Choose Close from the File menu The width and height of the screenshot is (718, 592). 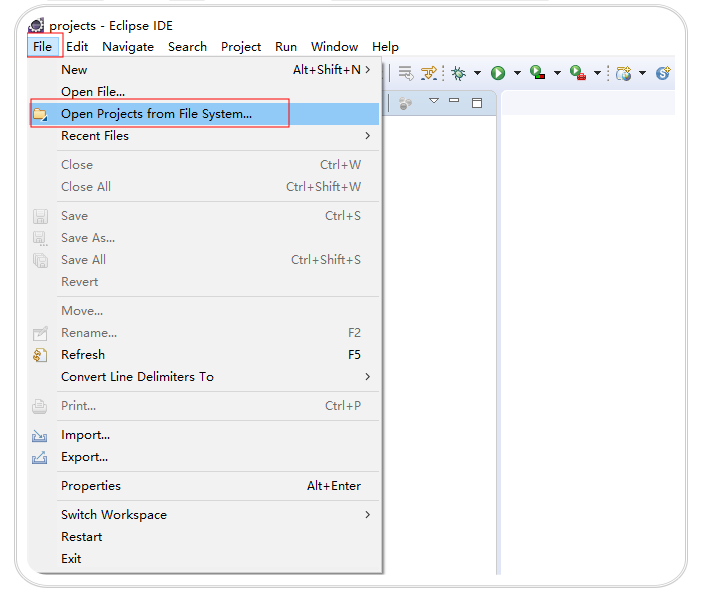(204, 165)
